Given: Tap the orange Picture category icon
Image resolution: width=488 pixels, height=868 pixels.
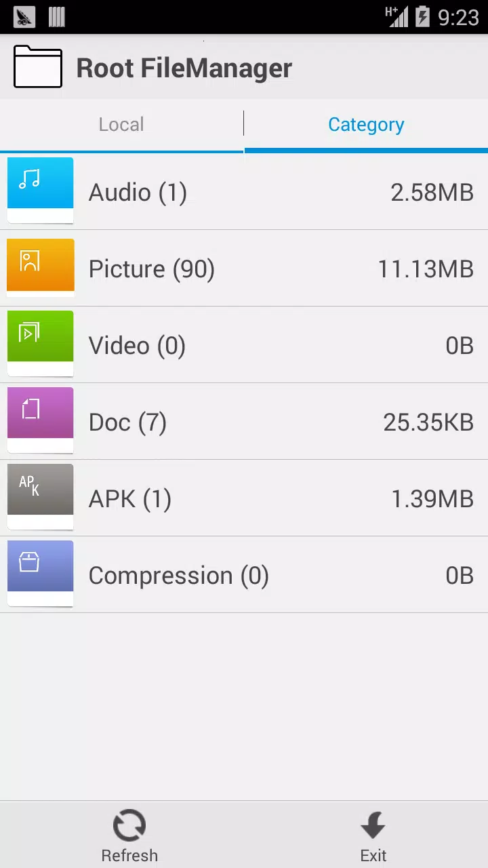Looking at the screenshot, I should (x=40, y=267).
